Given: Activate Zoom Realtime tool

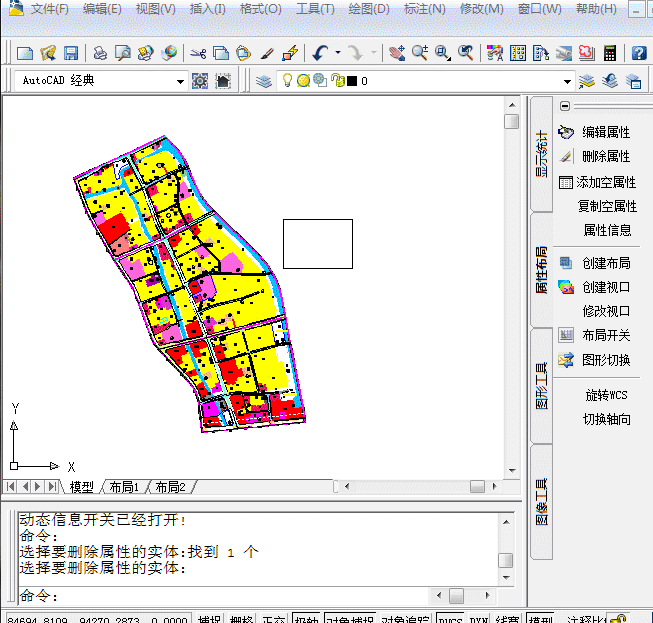Looking at the screenshot, I should pos(420,53).
